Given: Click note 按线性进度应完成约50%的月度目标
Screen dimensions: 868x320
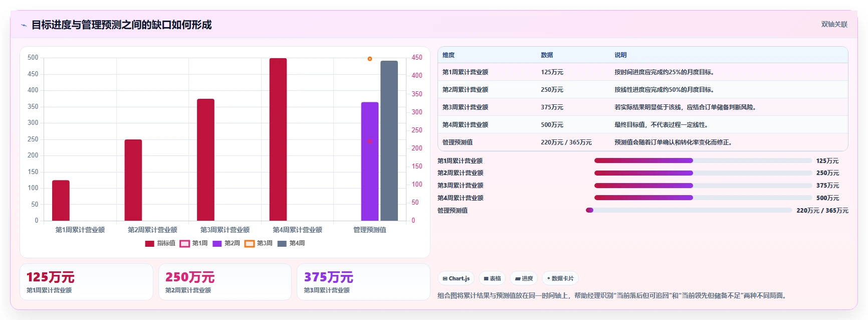Looking at the screenshot, I should pyautogui.click(x=664, y=90).
